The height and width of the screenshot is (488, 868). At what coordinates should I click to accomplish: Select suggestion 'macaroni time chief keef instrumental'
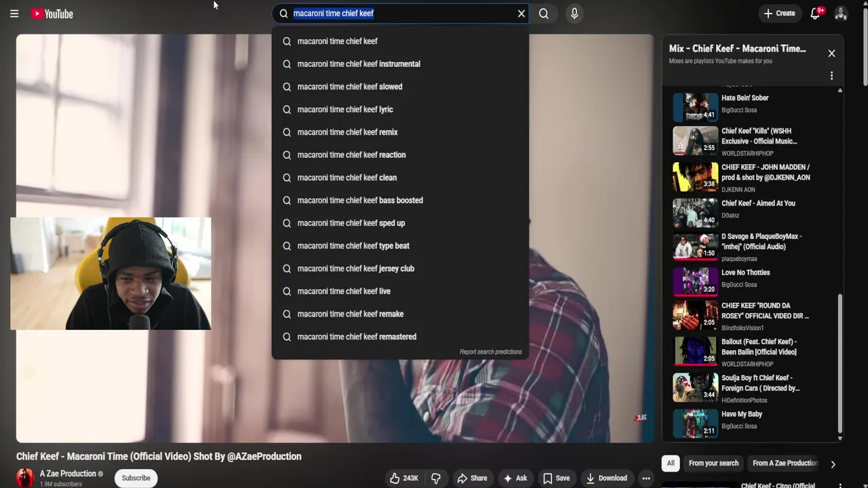coord(400,64)
